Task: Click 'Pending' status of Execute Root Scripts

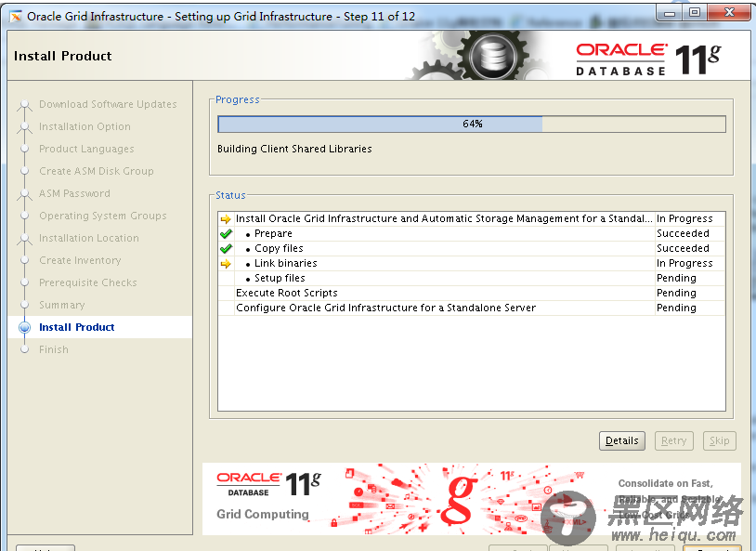Action: point(676,293)
